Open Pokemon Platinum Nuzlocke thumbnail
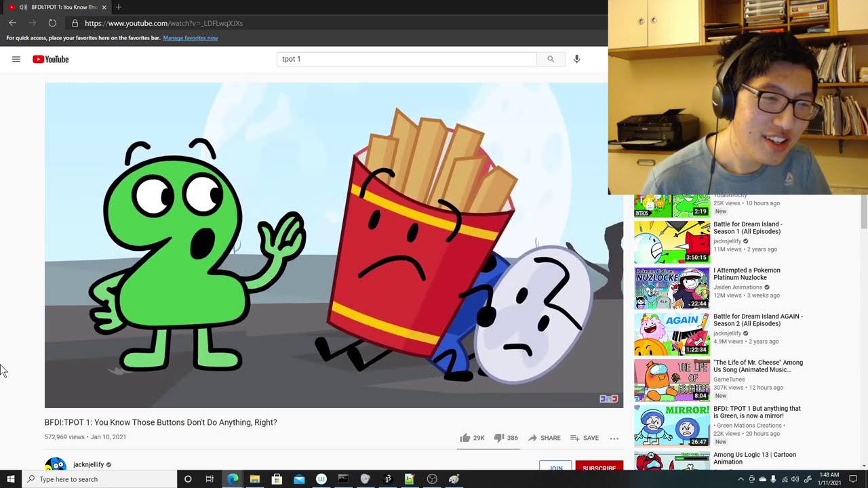868x488 pixels. tap(672, 287)
